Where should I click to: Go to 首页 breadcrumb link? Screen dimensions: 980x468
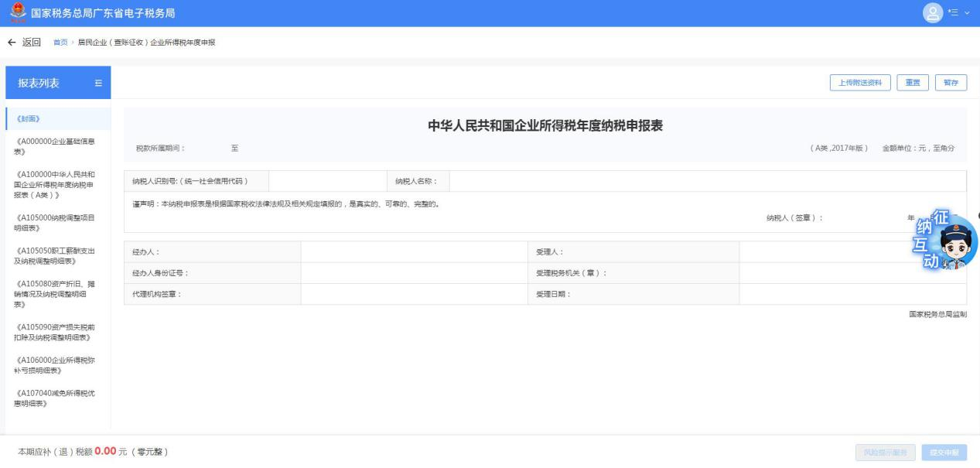tap(59, 43)
